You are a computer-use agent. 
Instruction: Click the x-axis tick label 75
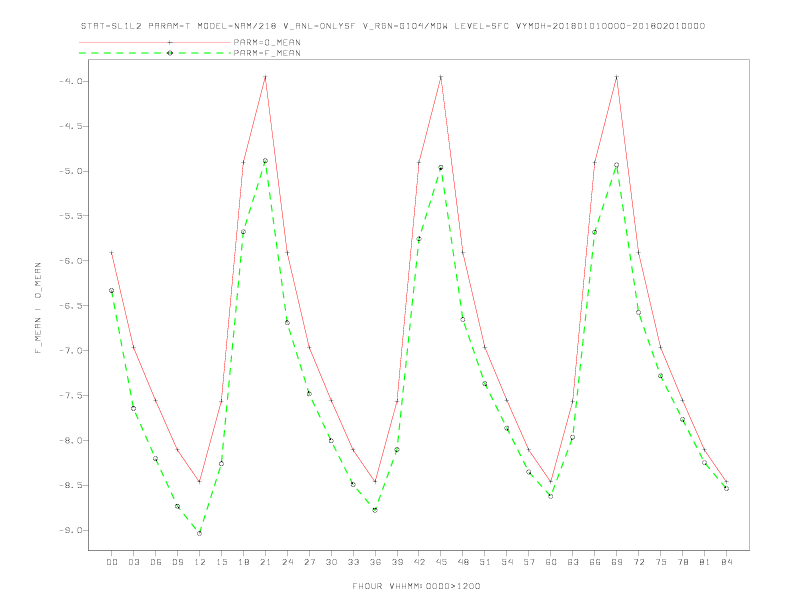tap(661, 562)
